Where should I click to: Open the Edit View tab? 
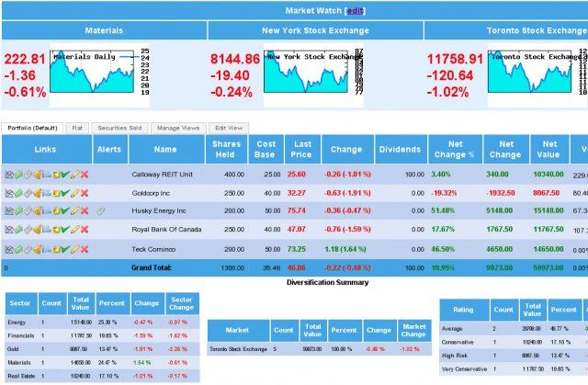coord(229,129)
